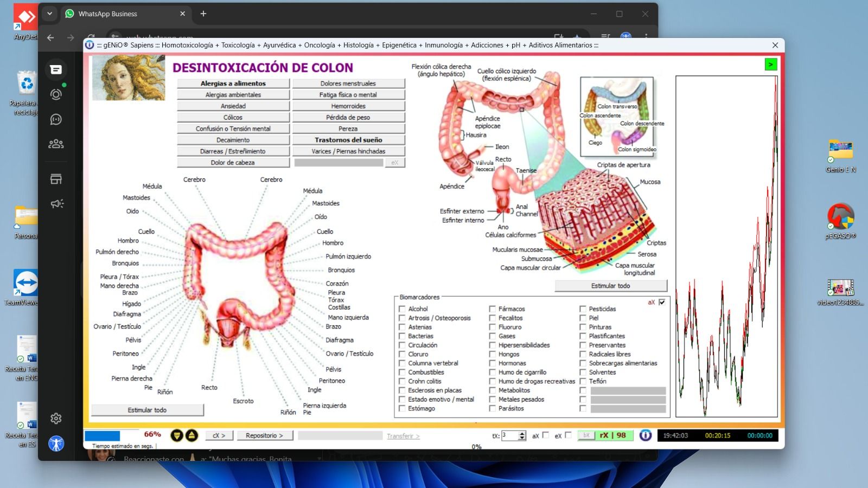Image resolution: width=868 pixels, height=488 pixels.
Task: Open WhatsApp chats icon in sidebar
Action: pos(56,69)
